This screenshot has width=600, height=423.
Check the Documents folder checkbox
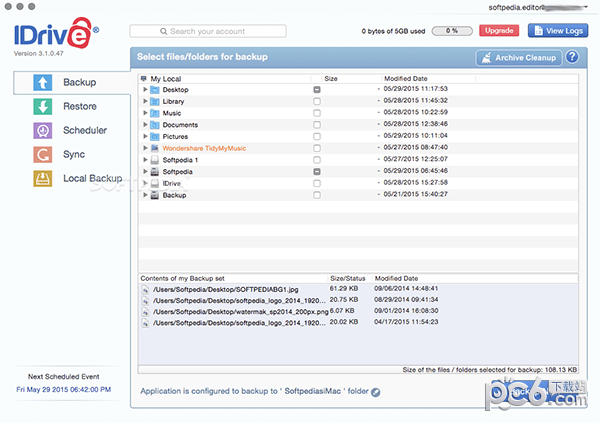tap(317, 125)
